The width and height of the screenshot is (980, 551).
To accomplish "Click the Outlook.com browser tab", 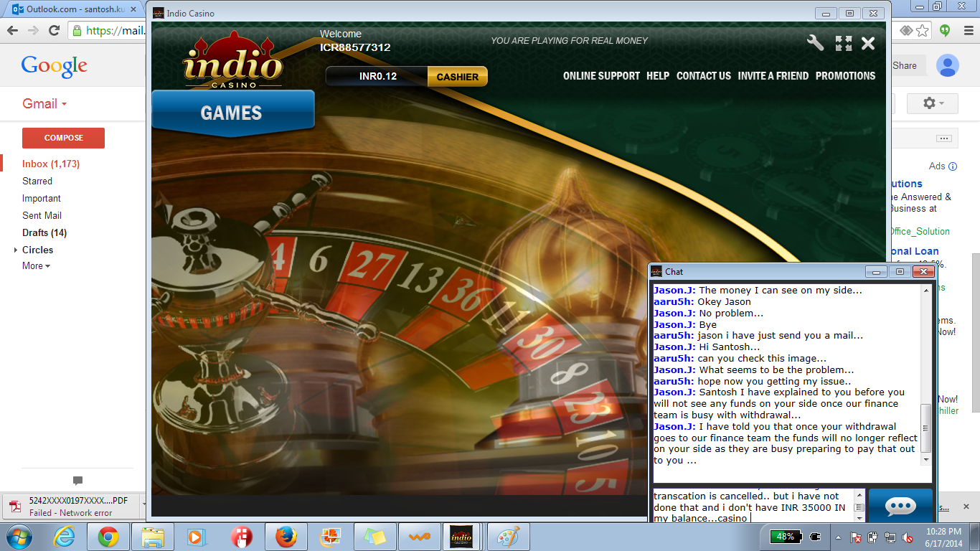I will 74,9.
